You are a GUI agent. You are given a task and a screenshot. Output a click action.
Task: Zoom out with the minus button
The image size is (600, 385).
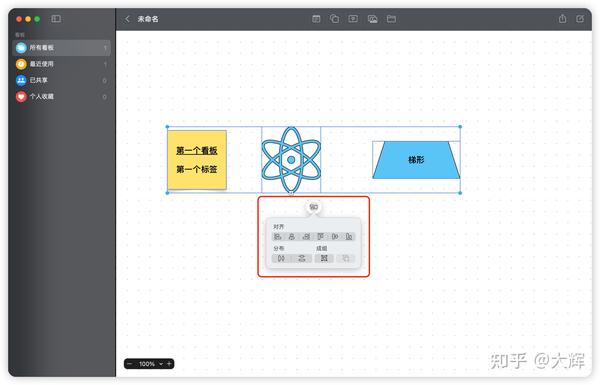pos(130,364)
